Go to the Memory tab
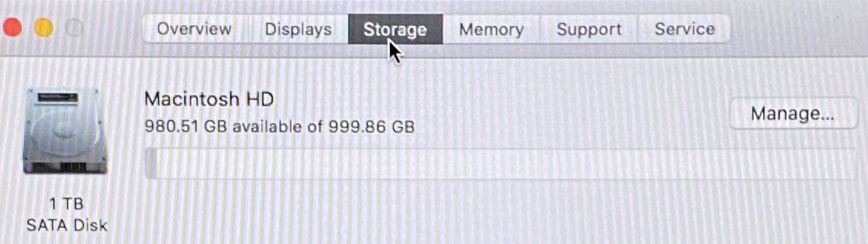Image resolution: width=868 pixels, height=244 pixels. (491, 29)
